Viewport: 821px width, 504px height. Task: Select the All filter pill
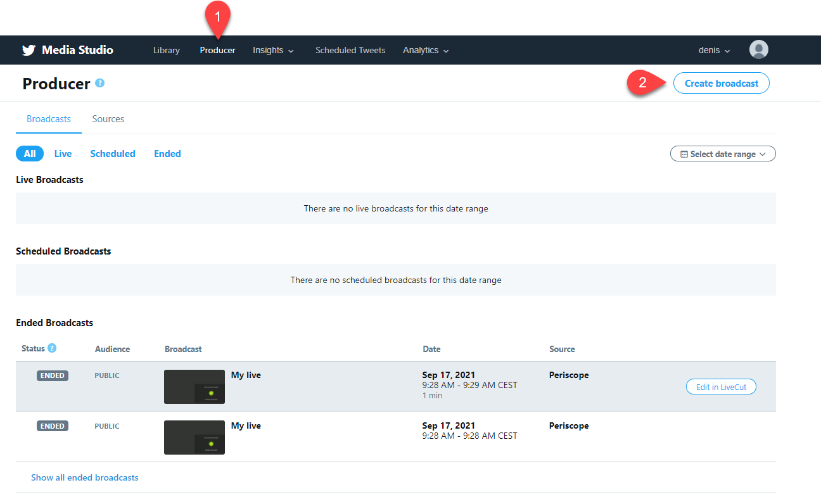30,154
